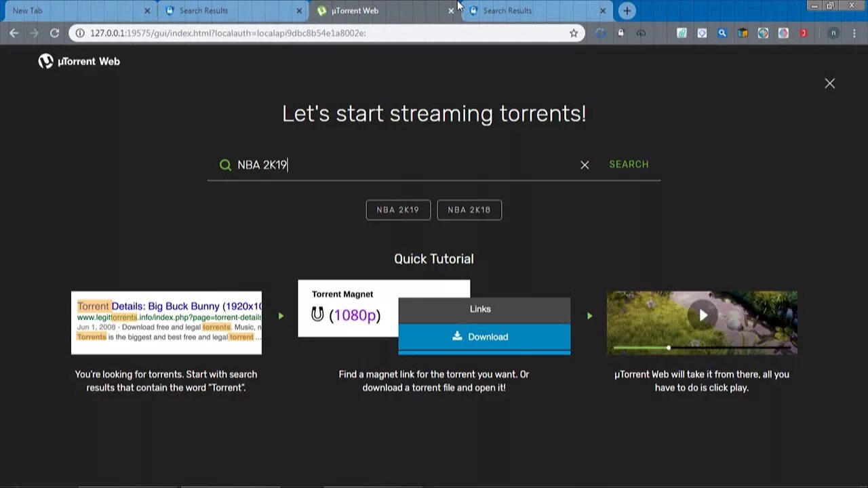
Task: Click the green magnifier search icon
Action: [225, 165]
